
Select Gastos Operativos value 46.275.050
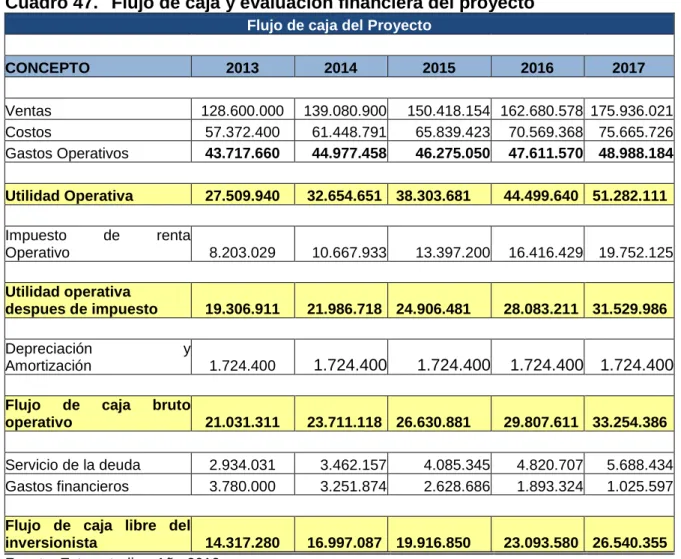coord(453,153)
